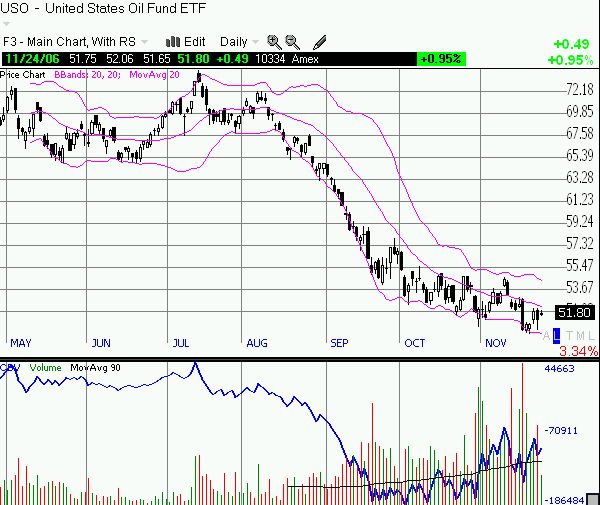Toggle the gray M chart option letter
This screenshot has height=505, width=600.
click(x=580, y=336)
